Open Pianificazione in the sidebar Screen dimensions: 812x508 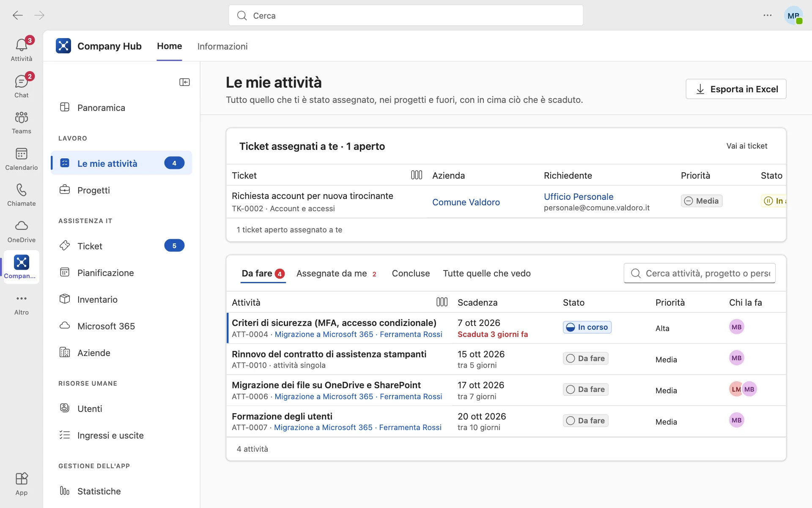coord(121,273)
